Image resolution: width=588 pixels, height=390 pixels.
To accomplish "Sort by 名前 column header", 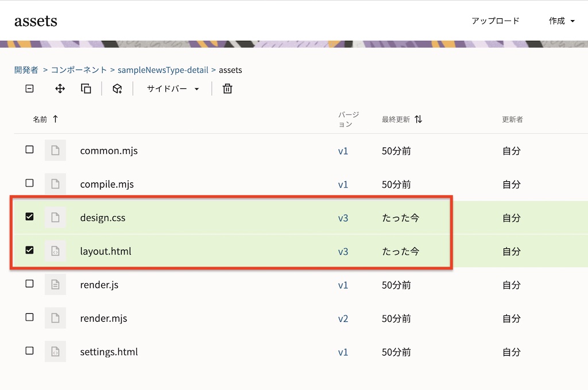I will [40, 119].
